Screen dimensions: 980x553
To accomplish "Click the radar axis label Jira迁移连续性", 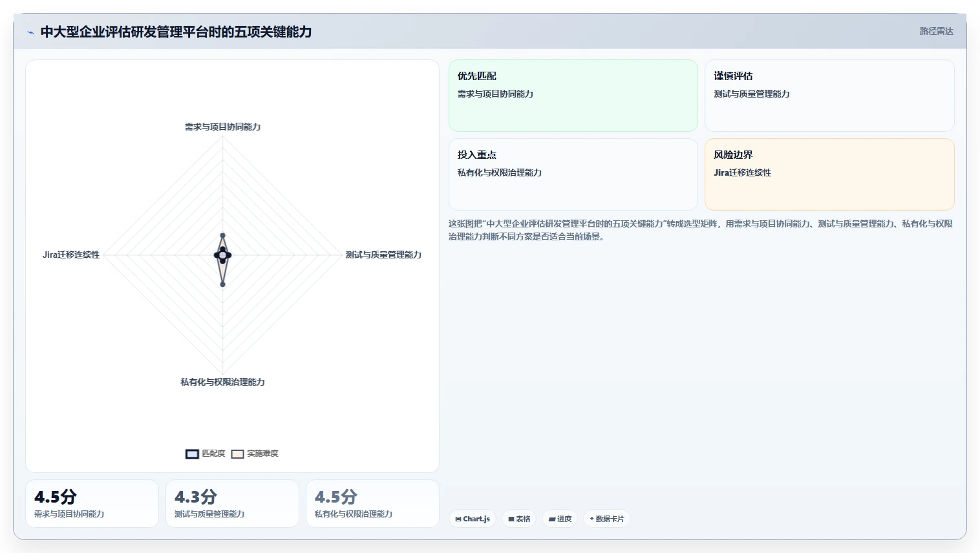I will [x=71, y=255].
